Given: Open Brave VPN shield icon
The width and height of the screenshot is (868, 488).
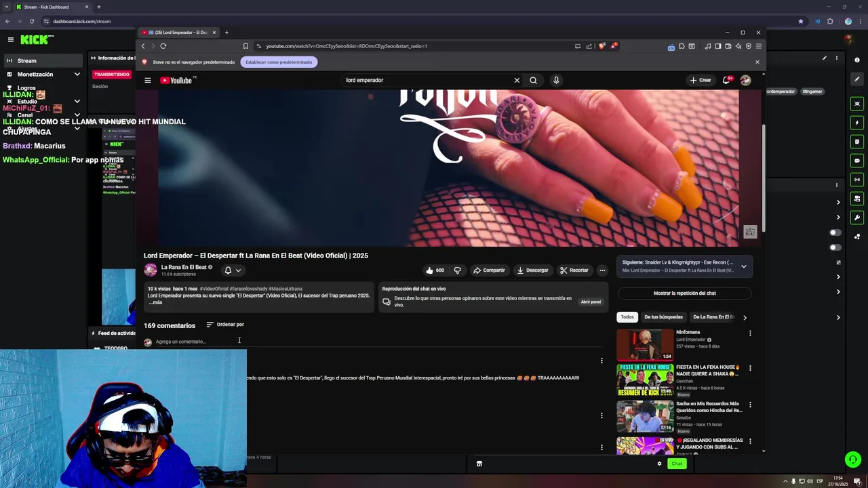Looking at the screenshot, I should [x=749, y=46].
